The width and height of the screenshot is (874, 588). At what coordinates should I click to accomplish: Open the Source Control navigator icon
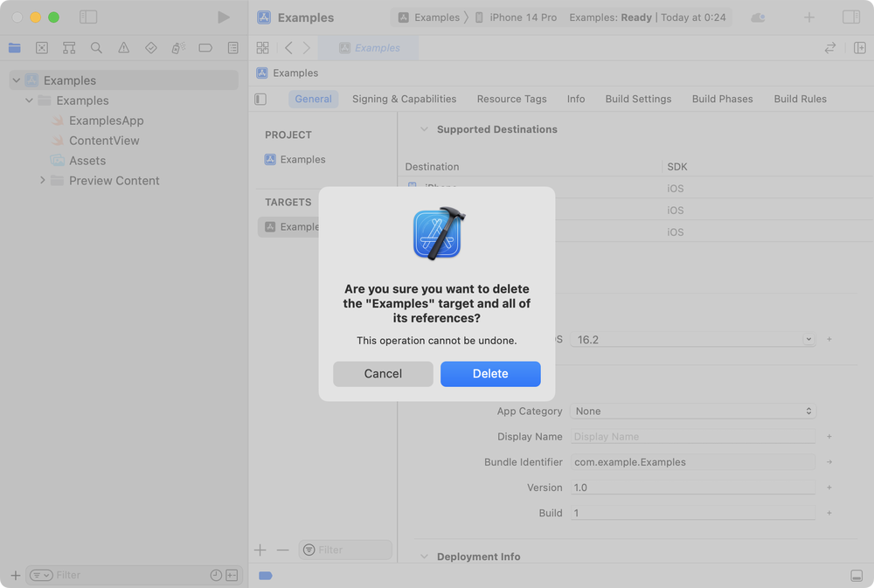pos(42,48)
